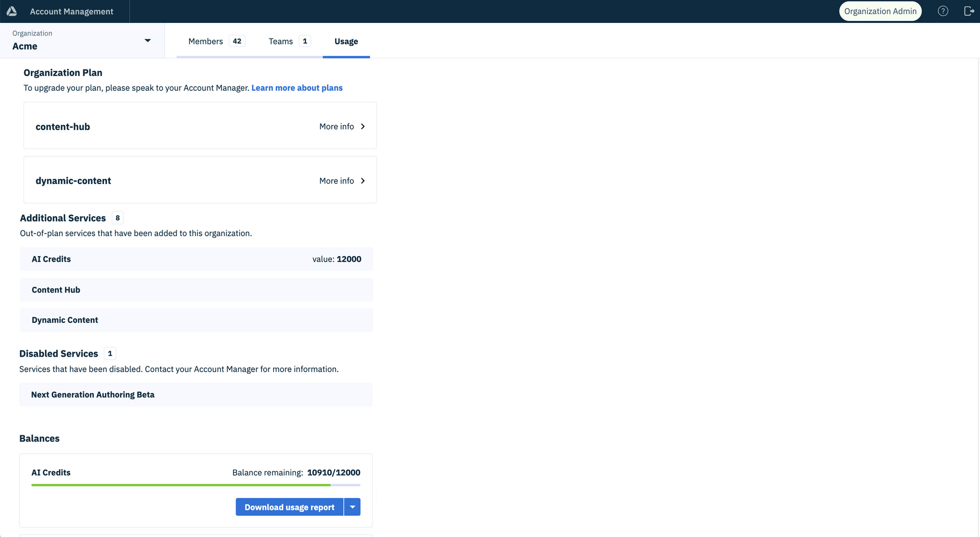Expand the Acme organization selector
980x537 pixels.
tap(148, 40)
